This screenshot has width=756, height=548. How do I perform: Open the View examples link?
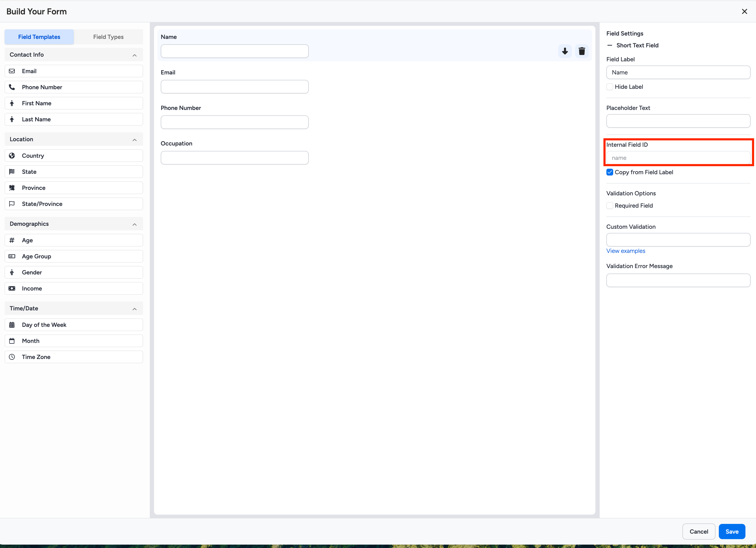[x=625, y=251]
